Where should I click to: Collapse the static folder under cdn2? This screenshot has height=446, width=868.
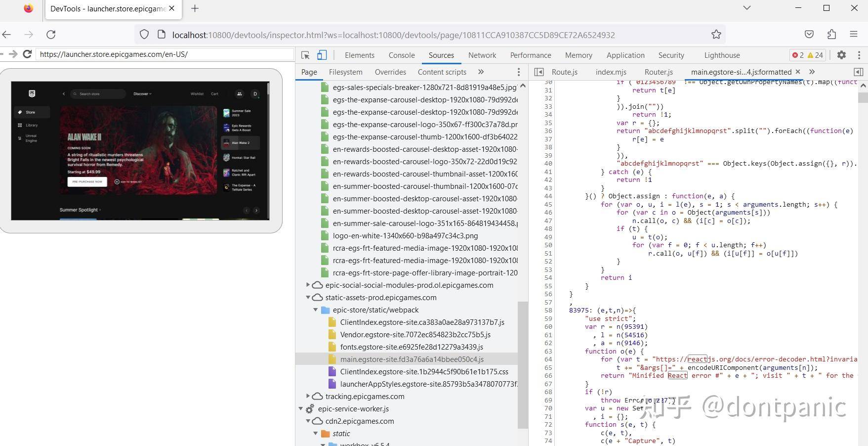pos(315,433)
